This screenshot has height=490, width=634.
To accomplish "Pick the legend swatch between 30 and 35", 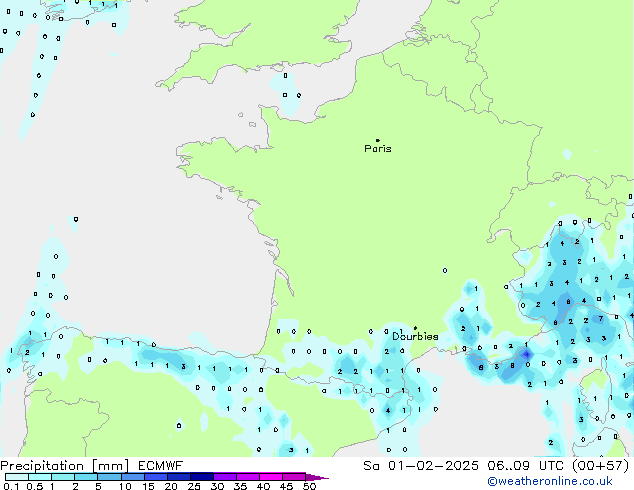I will [x=224, y=477].
